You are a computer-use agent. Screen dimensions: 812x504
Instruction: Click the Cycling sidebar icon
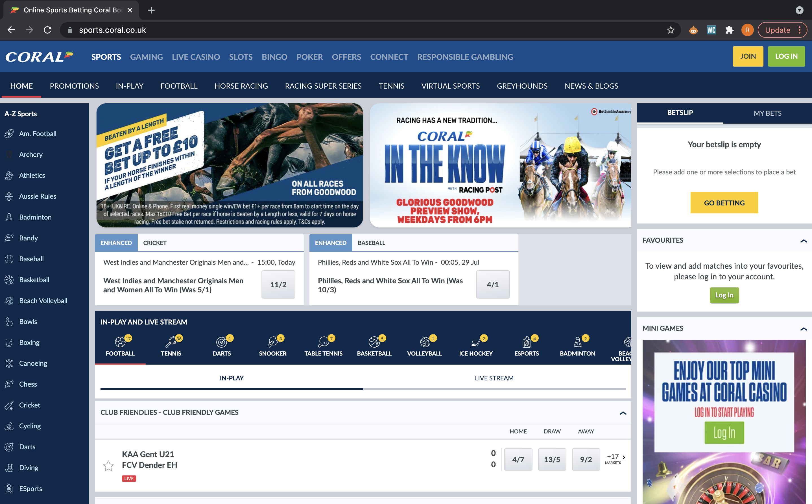[9, 426]
